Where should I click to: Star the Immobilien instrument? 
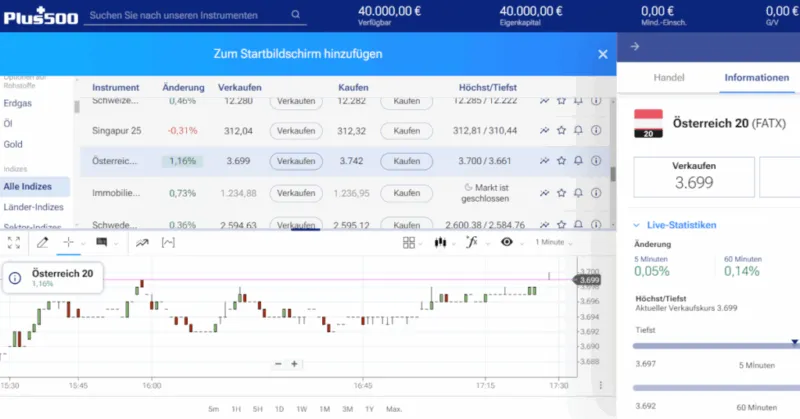pyautogui.click(x=561, y=193)
